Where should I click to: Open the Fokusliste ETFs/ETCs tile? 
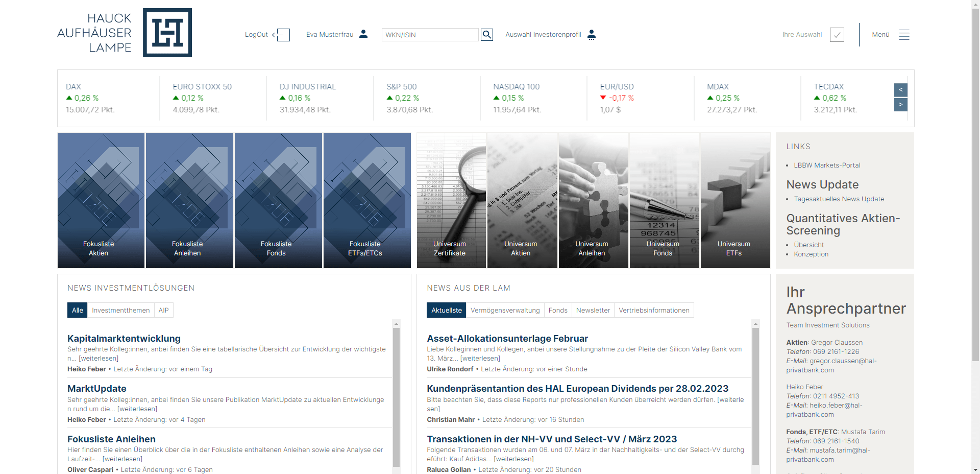367,200
